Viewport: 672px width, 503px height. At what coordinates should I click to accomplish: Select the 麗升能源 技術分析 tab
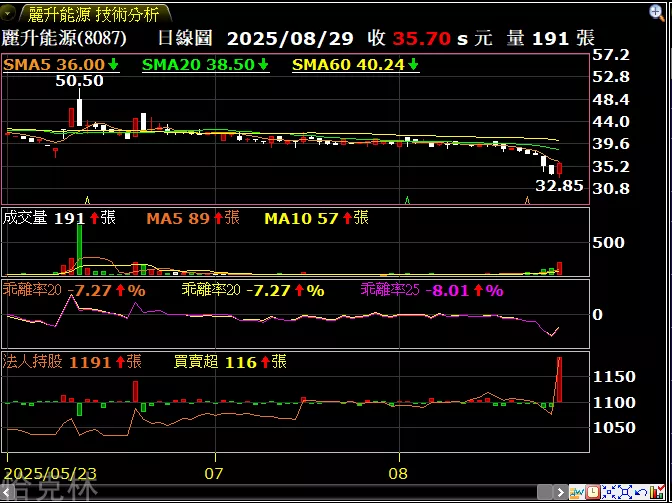coord(94,15)
